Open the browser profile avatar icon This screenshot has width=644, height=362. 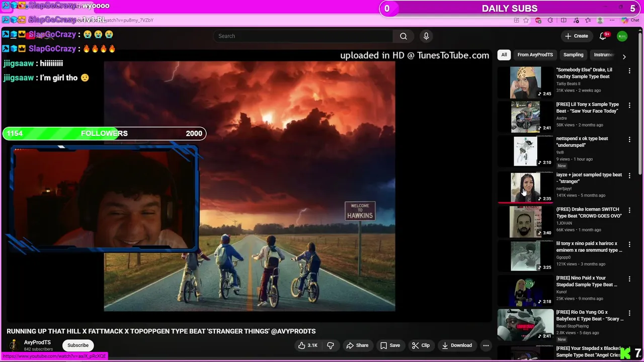click(x=600, y=20)
